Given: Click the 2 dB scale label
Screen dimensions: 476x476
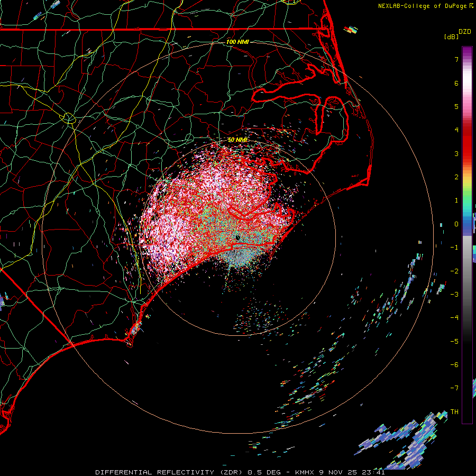Looking at the screenshot, I should click(x=456, y=177).
